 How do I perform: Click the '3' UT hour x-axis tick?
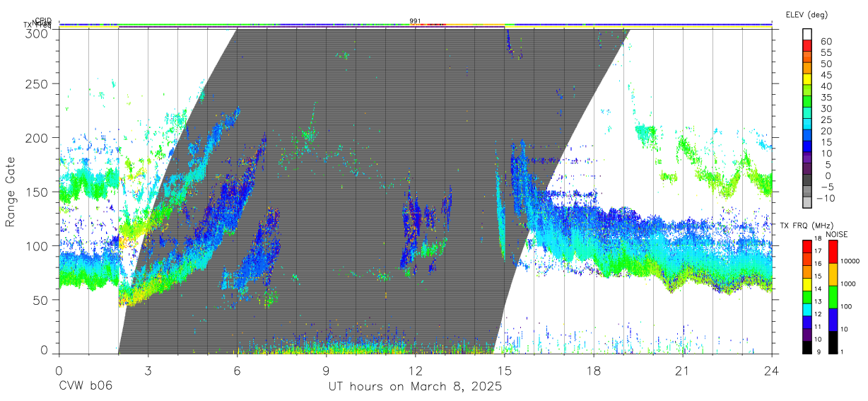(x=148, y=371)
